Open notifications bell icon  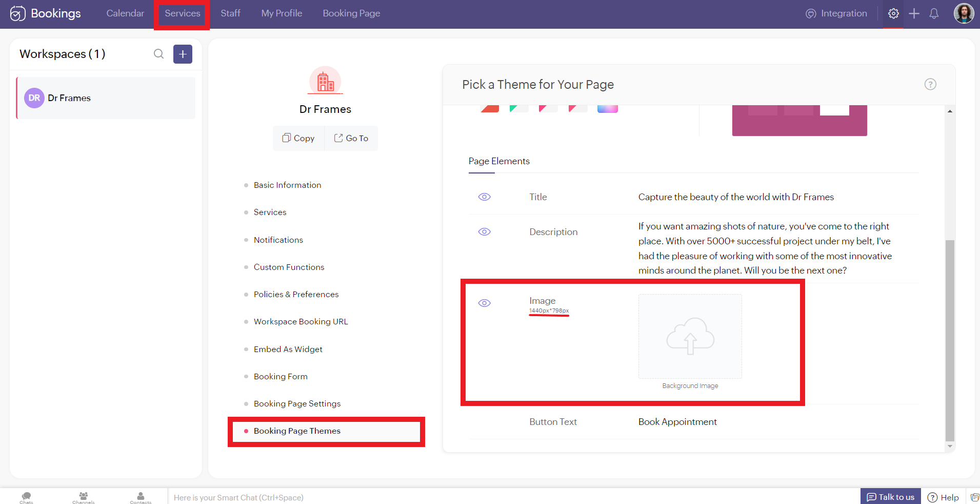[x=934, y=14]
